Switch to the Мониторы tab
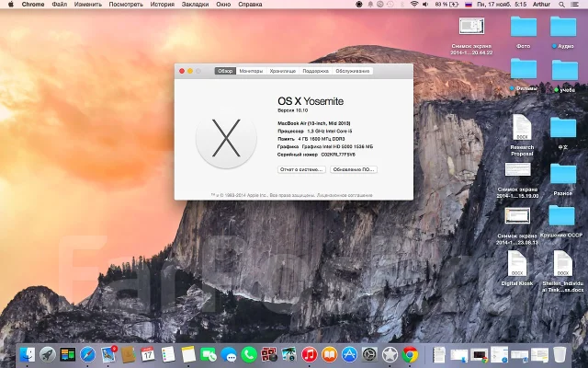The image size is (588, 368). tap(251, 71)
